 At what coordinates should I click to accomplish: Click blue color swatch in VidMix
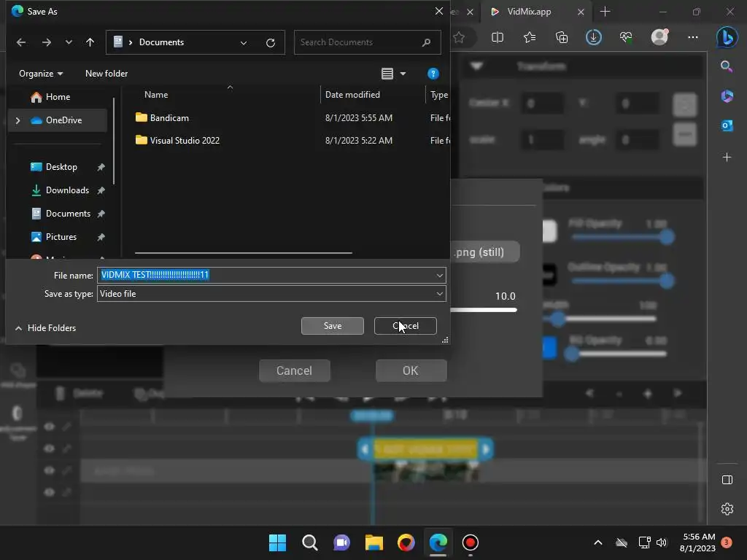click(549, 347)
